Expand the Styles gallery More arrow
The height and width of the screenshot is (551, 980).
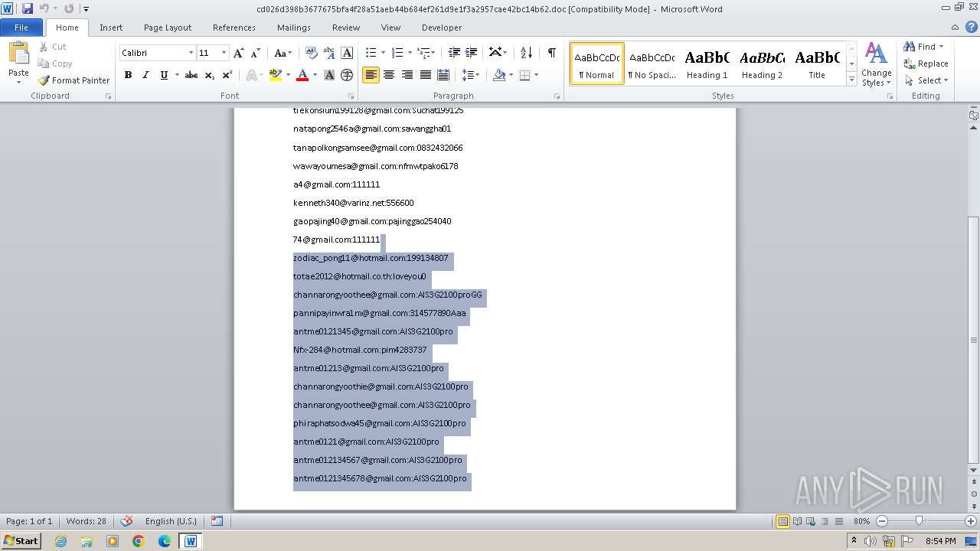[851, 80]
